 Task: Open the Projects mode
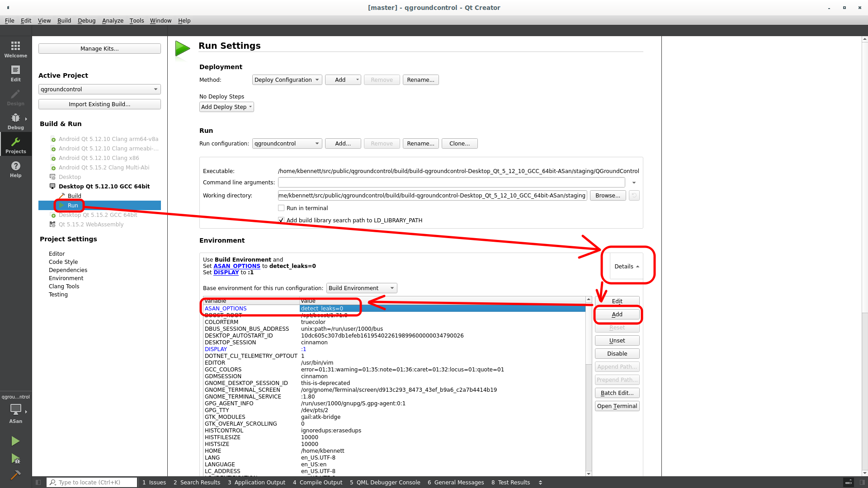15,145
